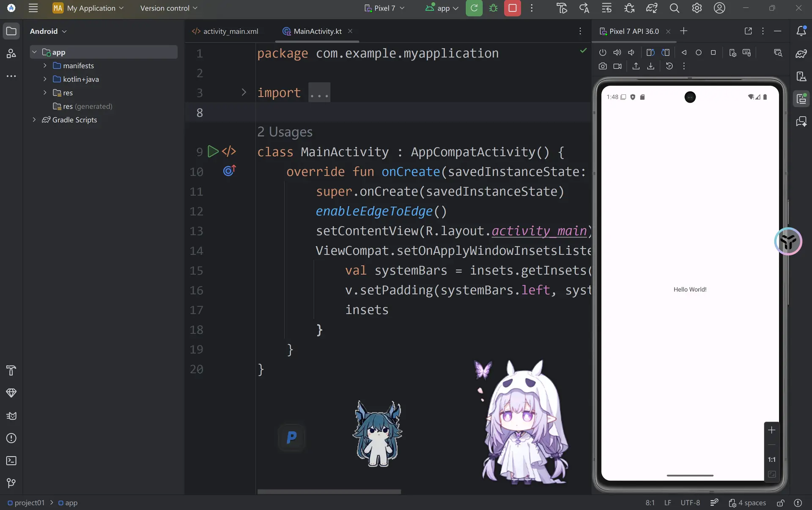Click the 2 Usages inlay hint
812x510 pixels.
click(285, 132)
